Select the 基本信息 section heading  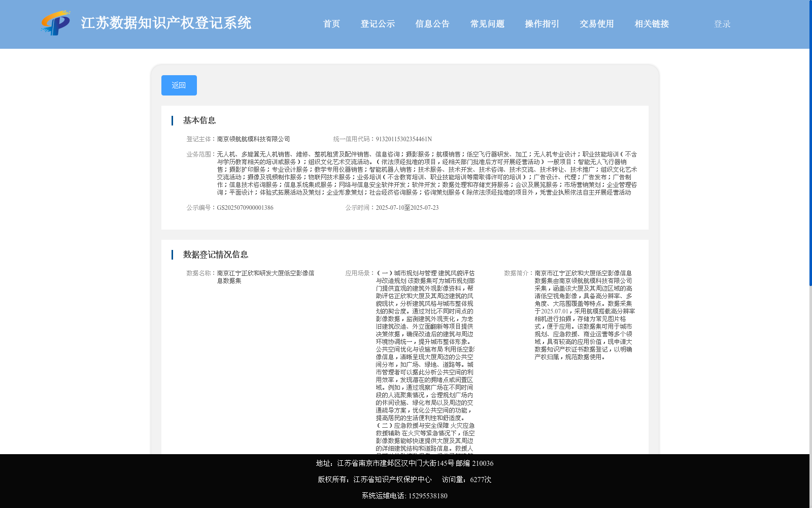(199, 120)
